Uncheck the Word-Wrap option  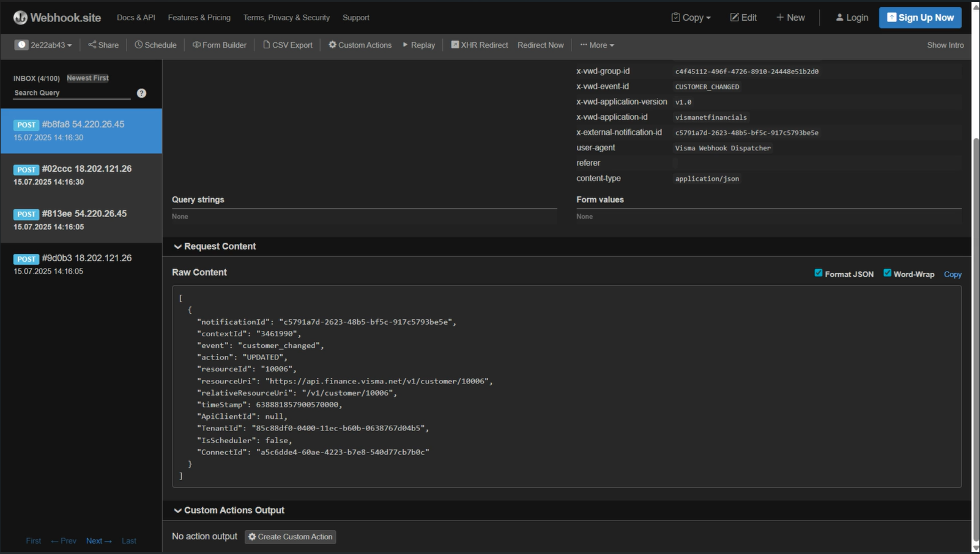[887, 273]
